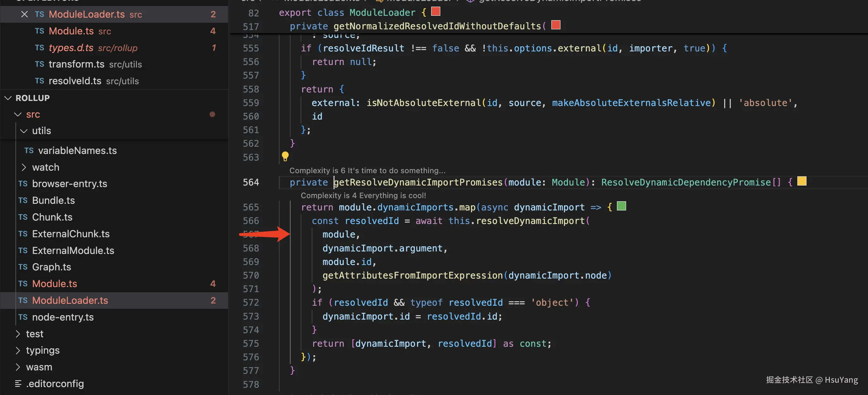Click the .editorconfig file icon
868x395 pixels.
(x=18, y=384)
